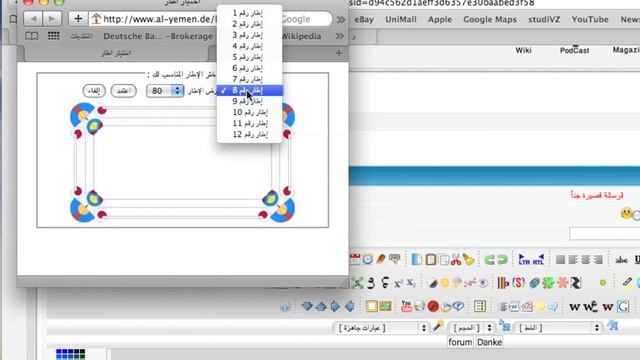The image size is (640, 360).
Task: Insert table grid icon
Action: (480, 306)
